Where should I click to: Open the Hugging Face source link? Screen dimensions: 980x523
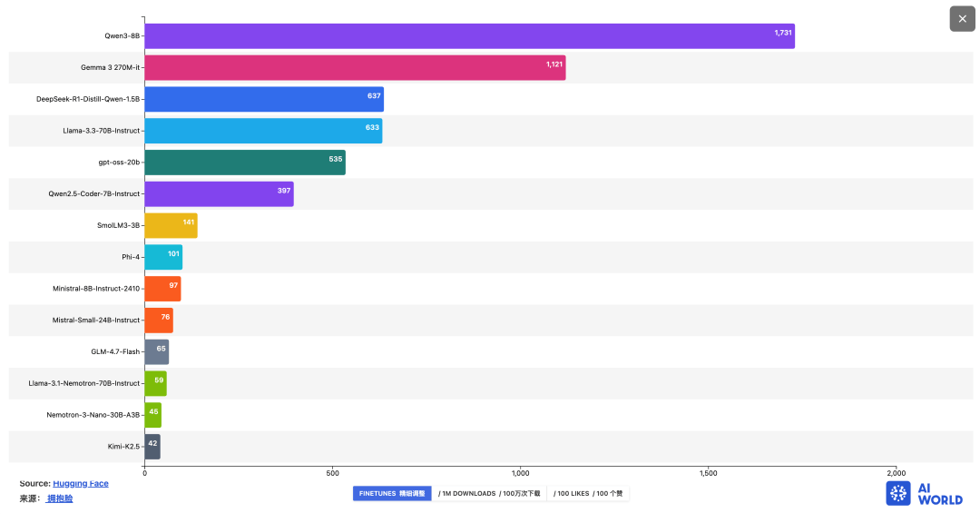coord(81,484)
